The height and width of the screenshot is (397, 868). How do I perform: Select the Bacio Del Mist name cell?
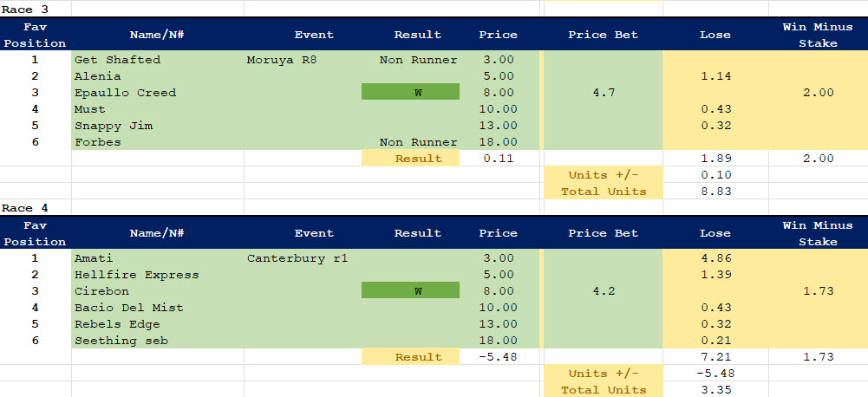[x=127, y=308]
